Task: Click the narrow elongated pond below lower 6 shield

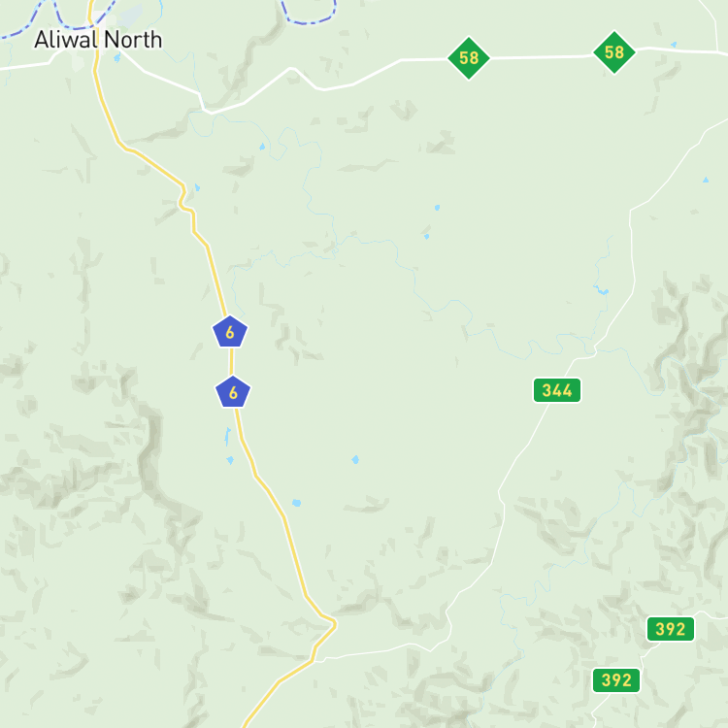Action: 227,437
